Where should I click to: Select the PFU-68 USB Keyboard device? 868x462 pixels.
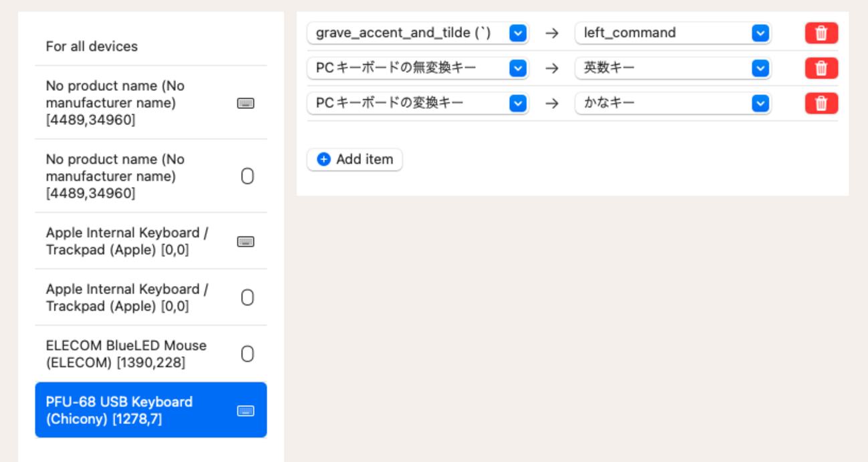point(134,411)
